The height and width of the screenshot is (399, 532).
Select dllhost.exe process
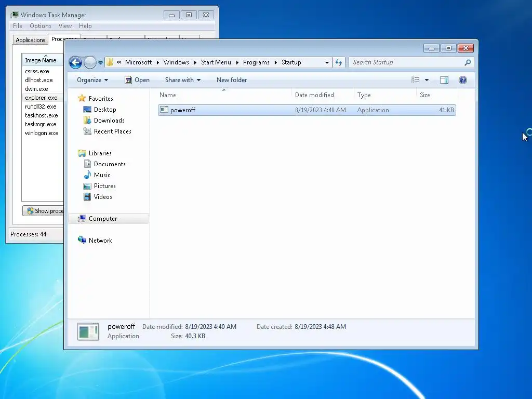tap(38, 80)
